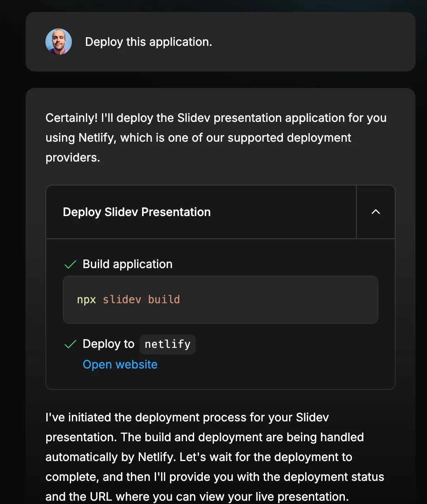Click the user profile avatar picture
Image resolution: width=427 pixels, height=504 pixels.
tap(58, 42)
